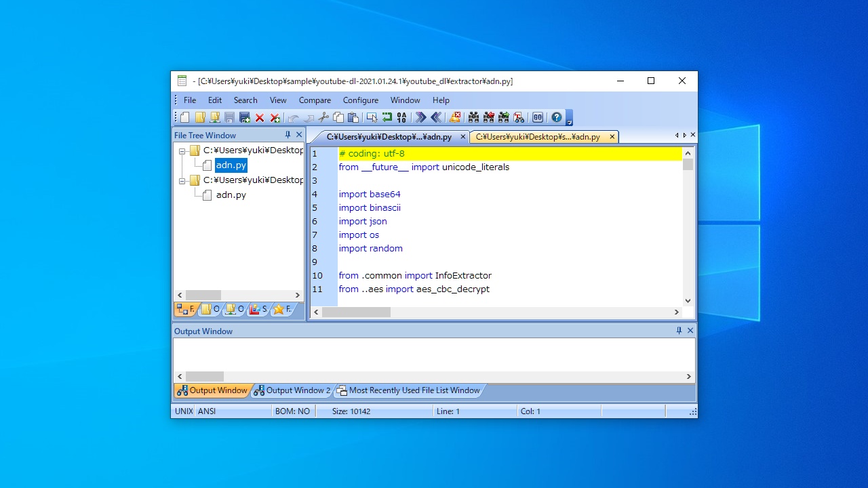Collapse the second folder tree node
868x488 pixels.
[182, 180]
